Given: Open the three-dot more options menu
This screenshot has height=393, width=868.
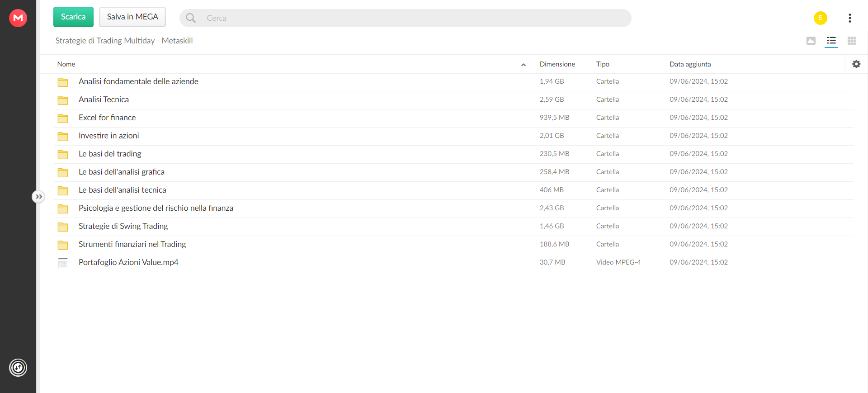Looking at the screenshot, I should coord(850,18).
